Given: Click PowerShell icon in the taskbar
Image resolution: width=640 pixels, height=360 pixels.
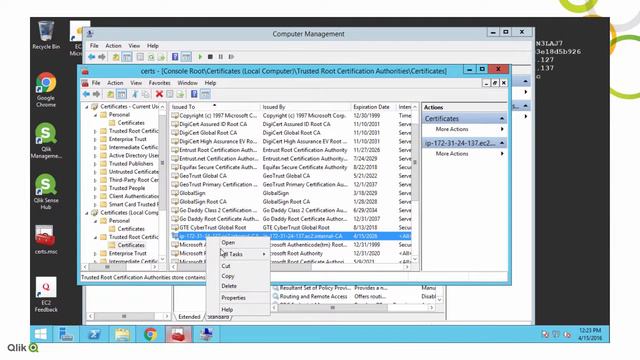Looking at the screenshot, I should 94,334.
